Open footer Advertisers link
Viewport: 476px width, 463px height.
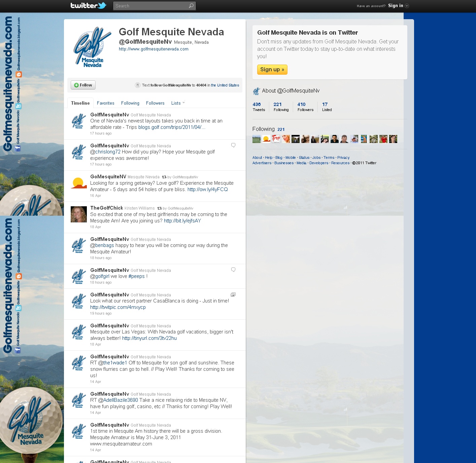262,163
